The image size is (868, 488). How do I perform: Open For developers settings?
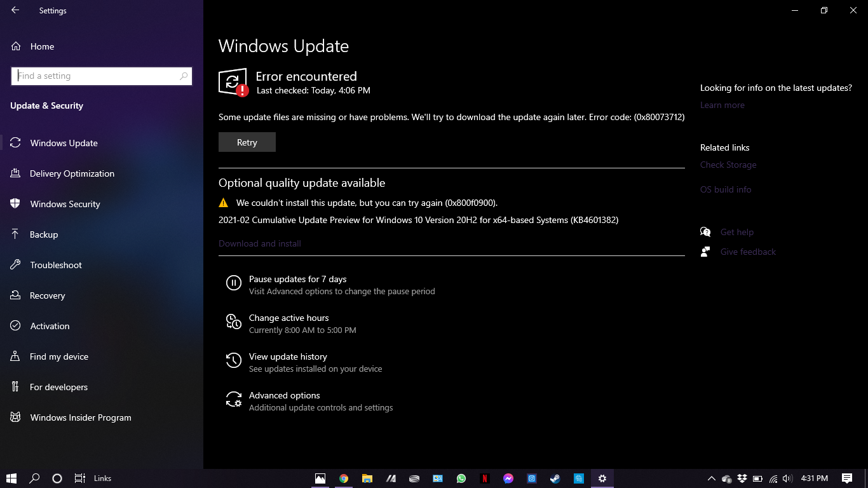coord(102,387)
